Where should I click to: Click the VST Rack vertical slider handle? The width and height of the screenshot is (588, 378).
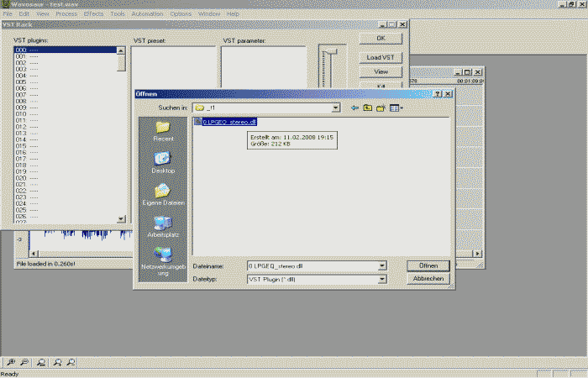332,54
